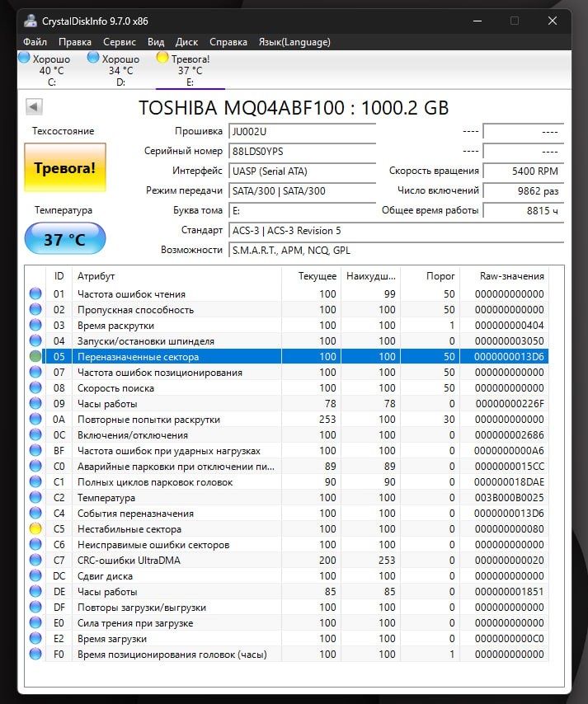Select row Нестабильные сектора

[x=288, y=529]
